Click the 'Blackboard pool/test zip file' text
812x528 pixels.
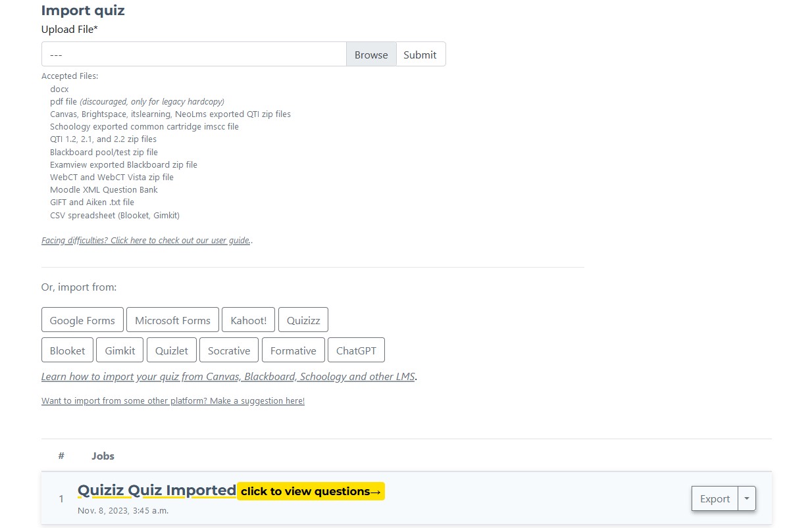104,152
